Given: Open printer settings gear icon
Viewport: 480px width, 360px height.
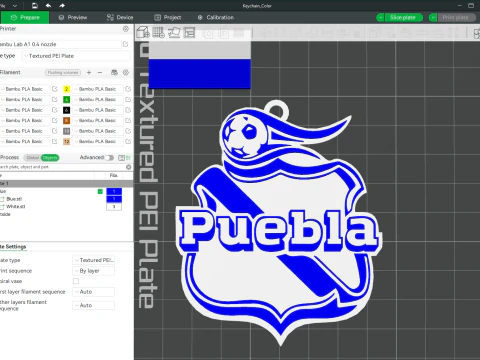Looking at the screenshot, I should click(x=126, y=29).
